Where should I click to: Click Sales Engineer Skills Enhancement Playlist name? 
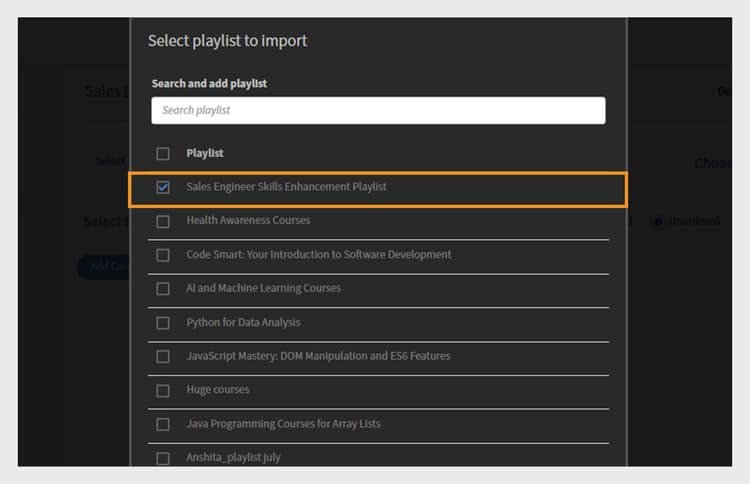286,186
